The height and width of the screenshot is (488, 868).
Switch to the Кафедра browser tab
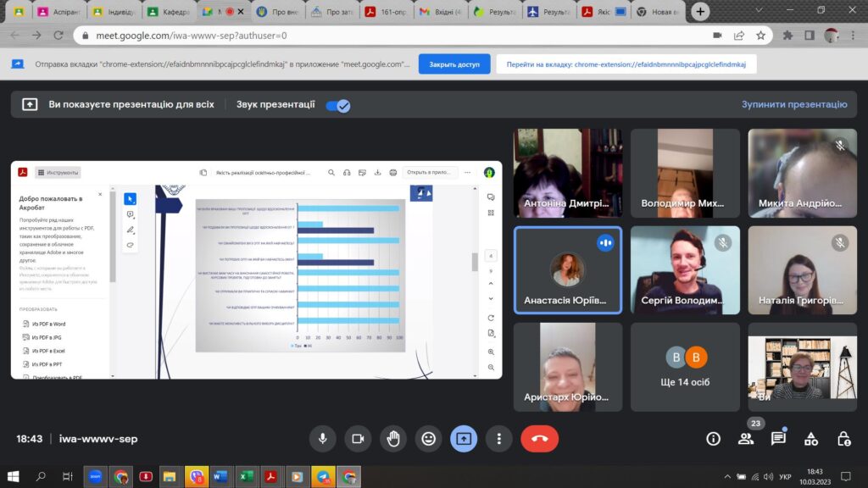pyautogui.click(x=170, y=12)
